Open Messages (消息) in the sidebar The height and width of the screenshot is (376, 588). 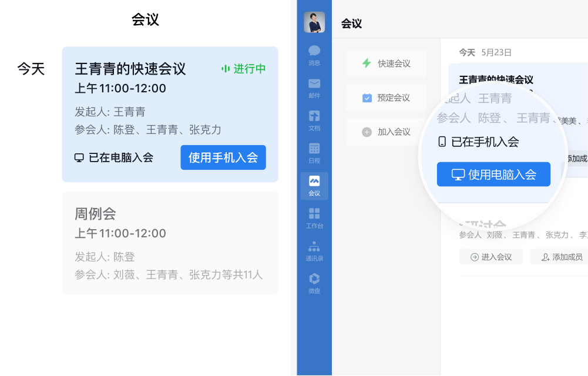pyautogui.click(x=314, y=55)
